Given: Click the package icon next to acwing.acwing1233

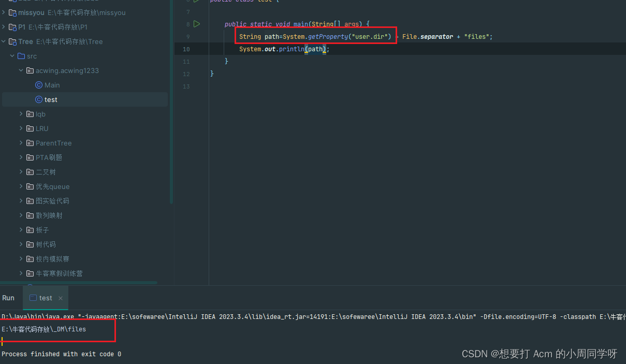Looking at the screenshot, I should (x=30, y=70).
